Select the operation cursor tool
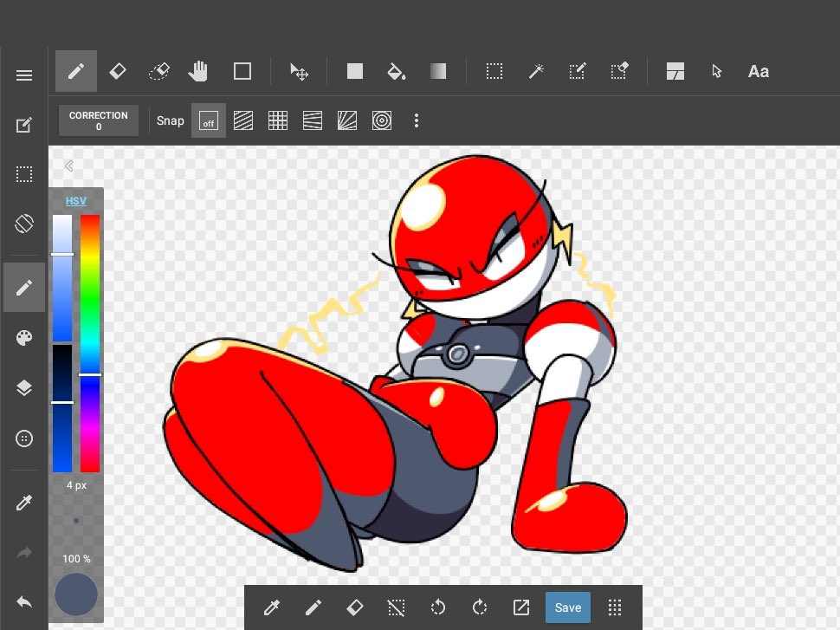The width and height of the screenshot is (840, 630). (x=717, y=71)
